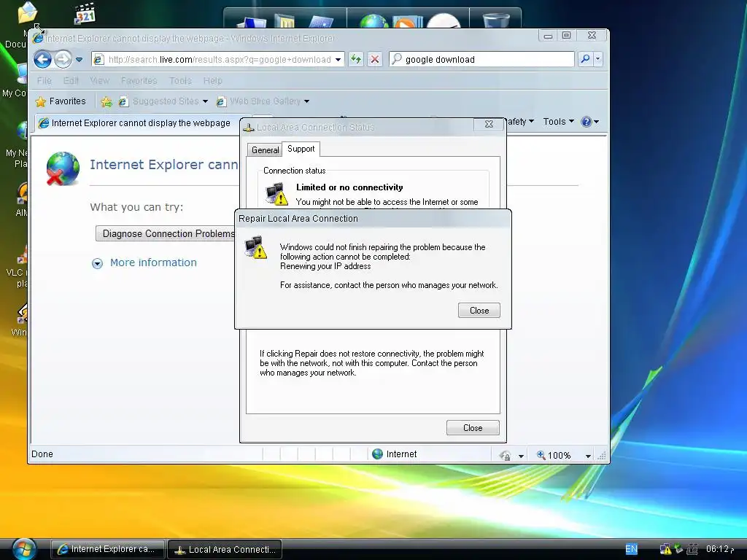Screen dimensions: 747x560
Task: Click the Recycle Bin icon in top dock
Action: click(495, 21)
